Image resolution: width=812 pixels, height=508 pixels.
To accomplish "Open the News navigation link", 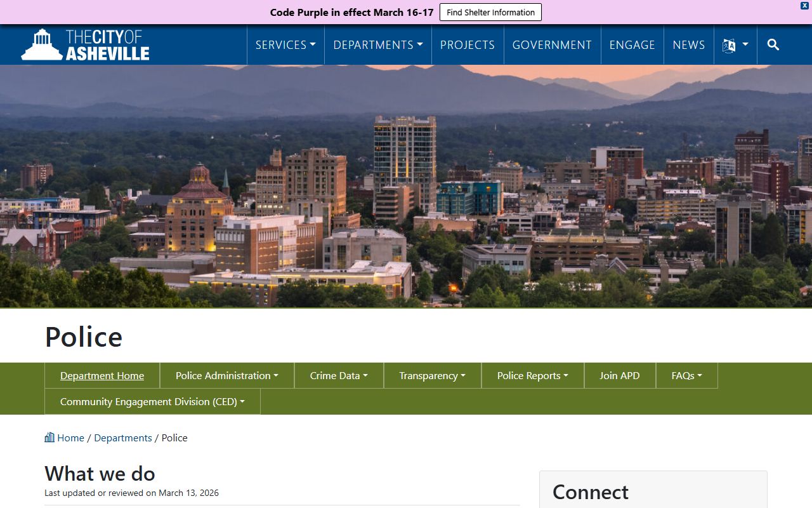I will 689,45.
